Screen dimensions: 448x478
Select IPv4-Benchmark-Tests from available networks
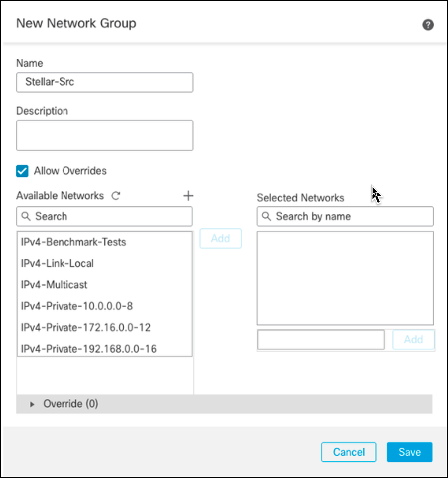pos(74,242)
